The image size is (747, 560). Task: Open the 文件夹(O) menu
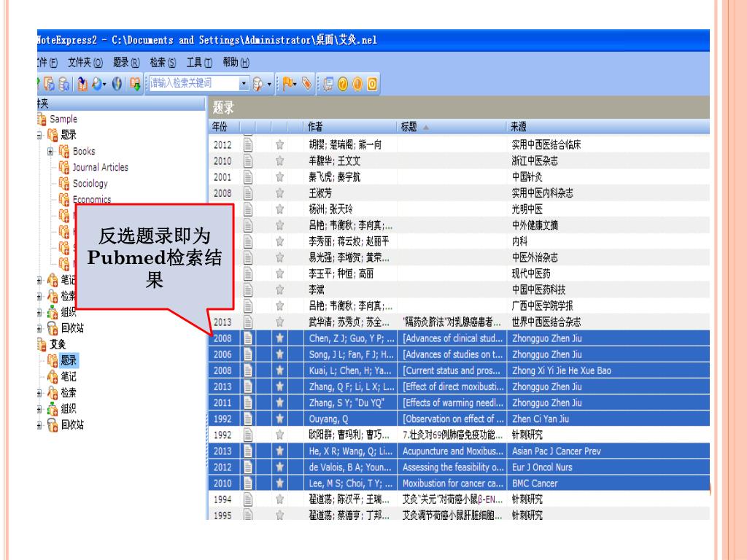click(85, 63)
